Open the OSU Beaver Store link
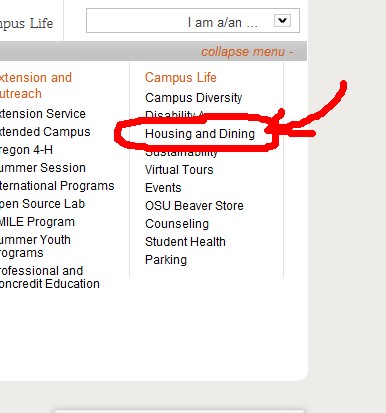 point(194,206)
